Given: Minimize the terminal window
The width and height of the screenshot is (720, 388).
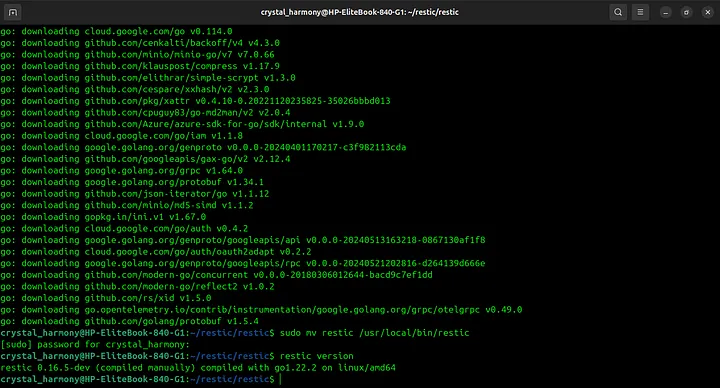Looking at the screenshot, I should (665, 12).
